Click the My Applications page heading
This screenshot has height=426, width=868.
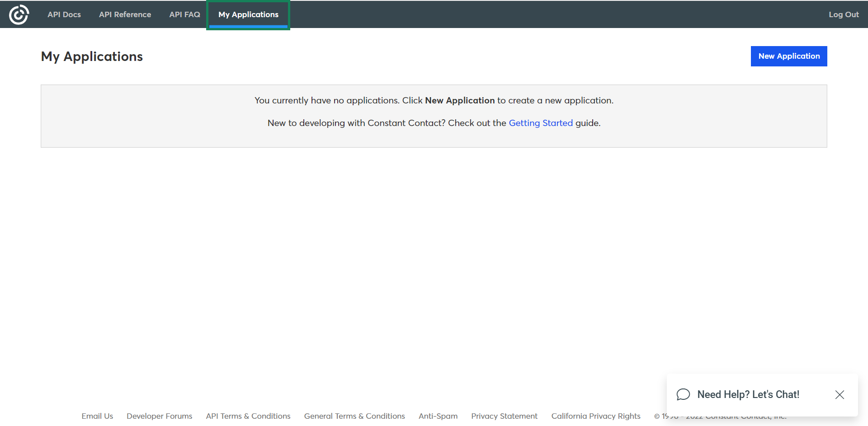click(x=92, y=56)
